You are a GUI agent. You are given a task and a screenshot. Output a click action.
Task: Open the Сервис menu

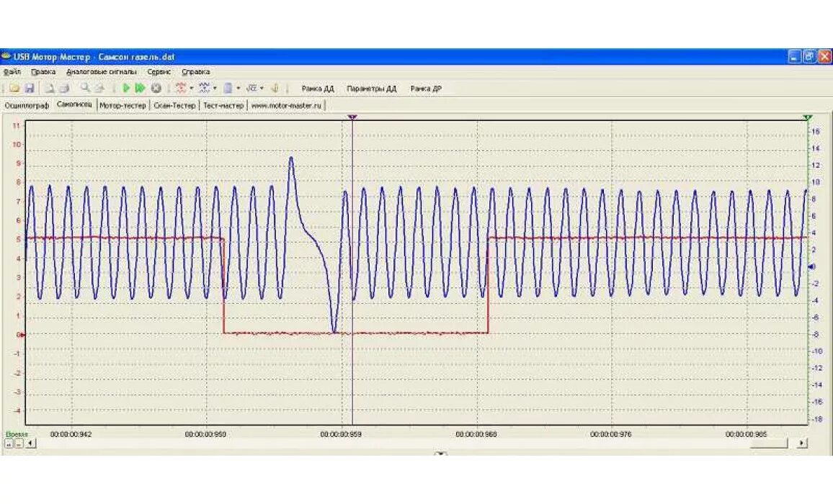[x=159, y=72]
